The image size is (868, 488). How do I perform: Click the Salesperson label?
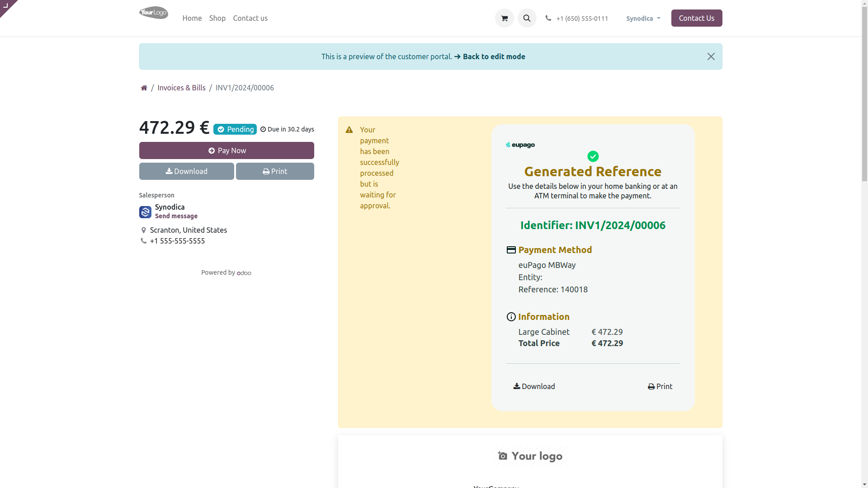[156, 195]
